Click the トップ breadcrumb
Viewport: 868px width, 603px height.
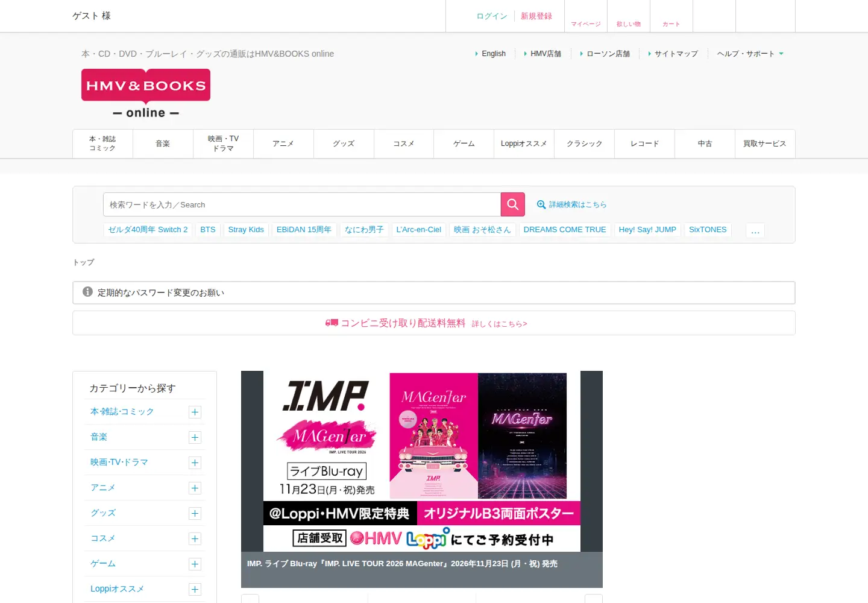click(83, 262)
